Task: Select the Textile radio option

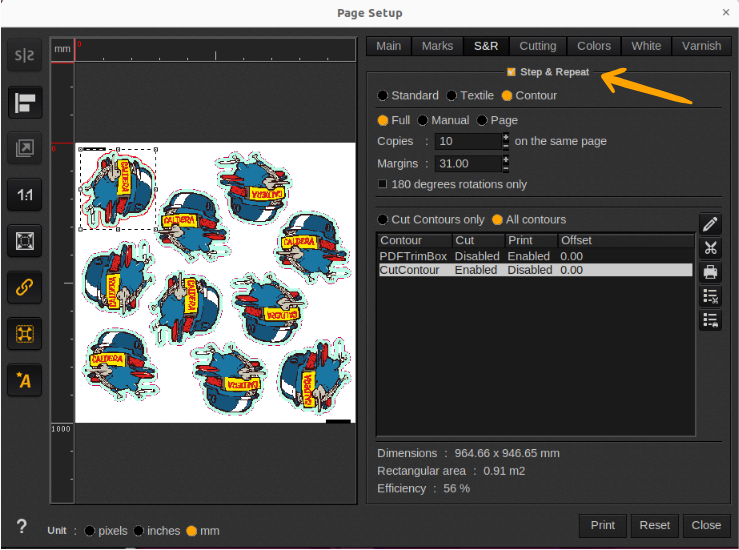Action: 452,96
